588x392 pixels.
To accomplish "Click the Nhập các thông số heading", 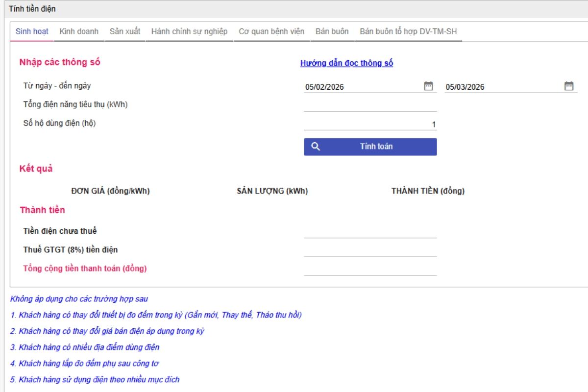I will (x=60, y=62).
